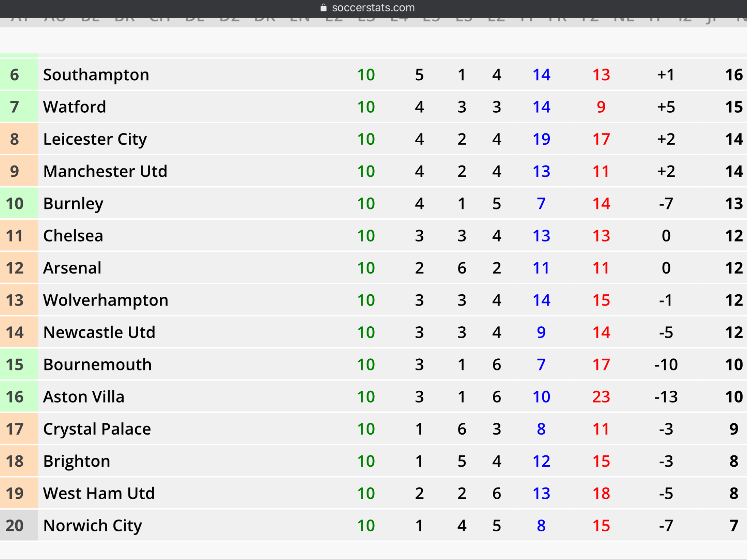Select Aston Villa in the standings
747x560 pixels.
(x=84, y=397)
